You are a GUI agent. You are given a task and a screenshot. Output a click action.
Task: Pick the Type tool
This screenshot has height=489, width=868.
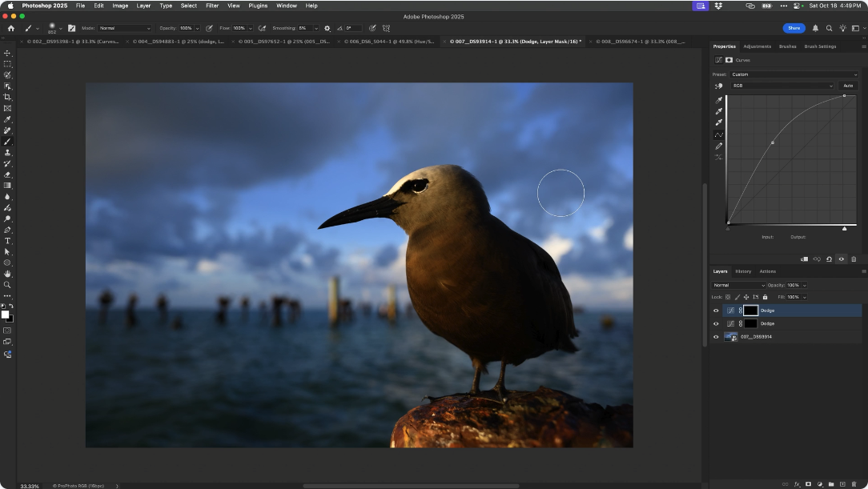[x=7, y=241]
